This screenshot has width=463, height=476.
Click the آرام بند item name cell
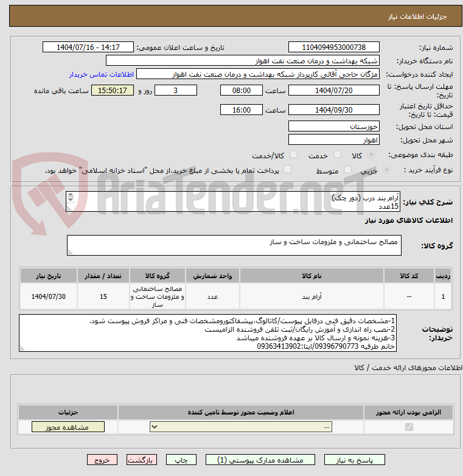pos(312,296)
